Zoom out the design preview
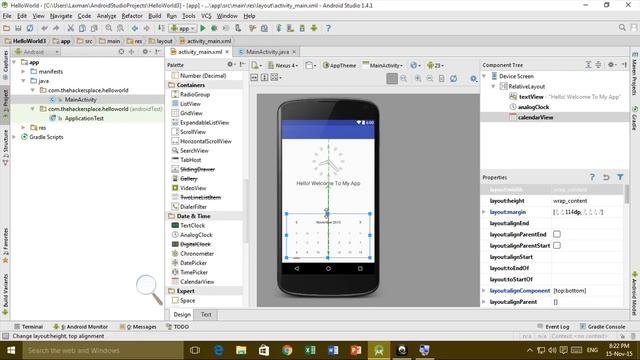Viewport: 640px width, 360px height. click(430, 78)
